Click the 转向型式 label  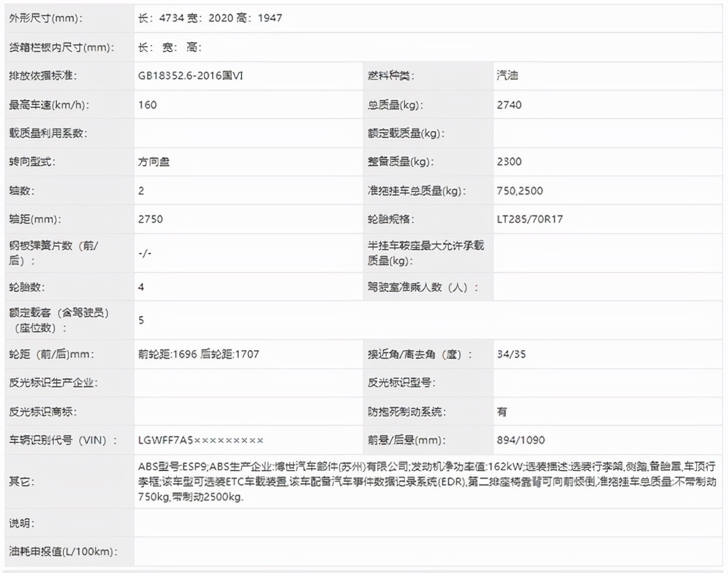(x=32, y=162)
